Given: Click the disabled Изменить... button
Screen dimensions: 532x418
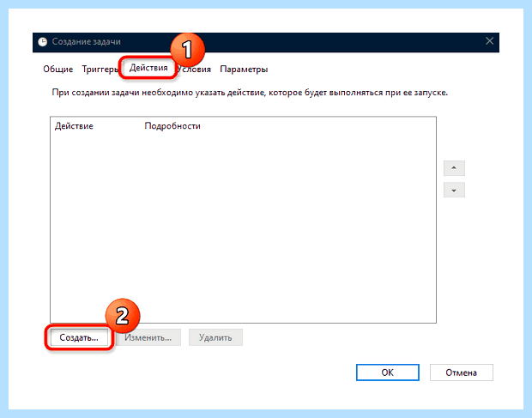Looking at the screenshot, I should pos(148,337).
